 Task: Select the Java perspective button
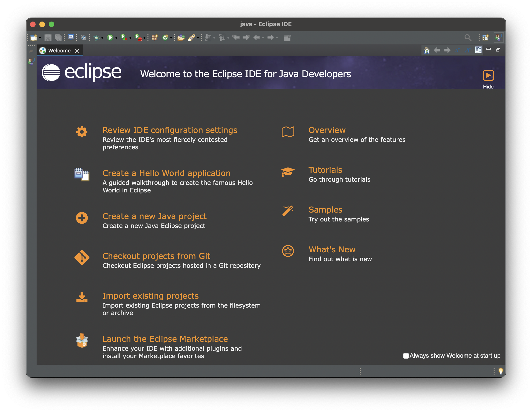[498, 37]
